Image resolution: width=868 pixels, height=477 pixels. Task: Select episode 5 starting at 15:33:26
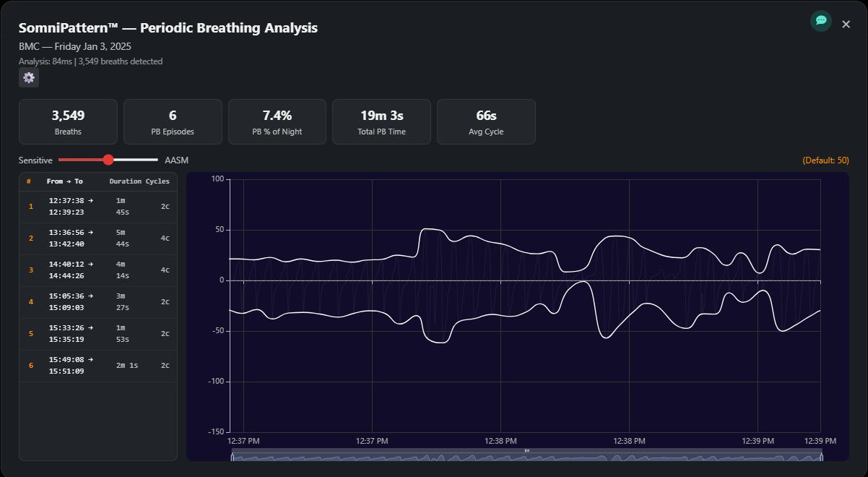pos(97,334)
